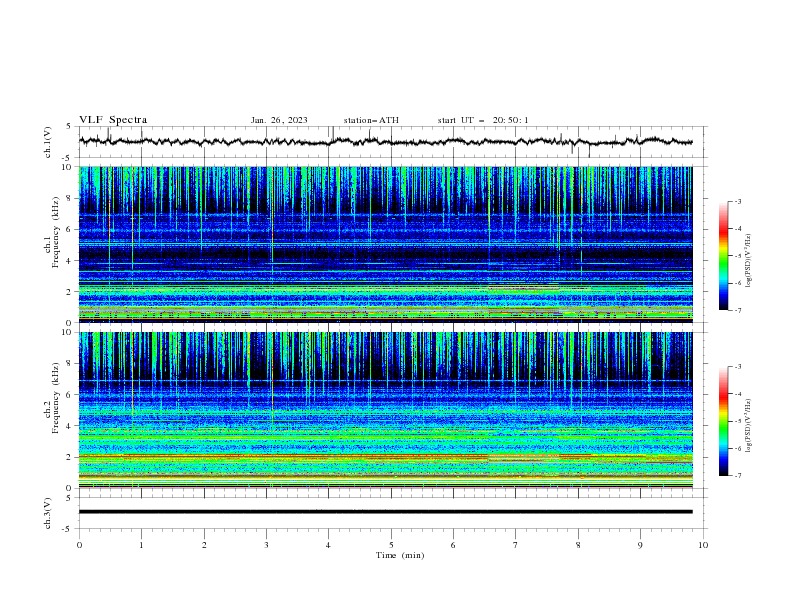Click the "Time (min)" x-axis label

coord(400,555)
